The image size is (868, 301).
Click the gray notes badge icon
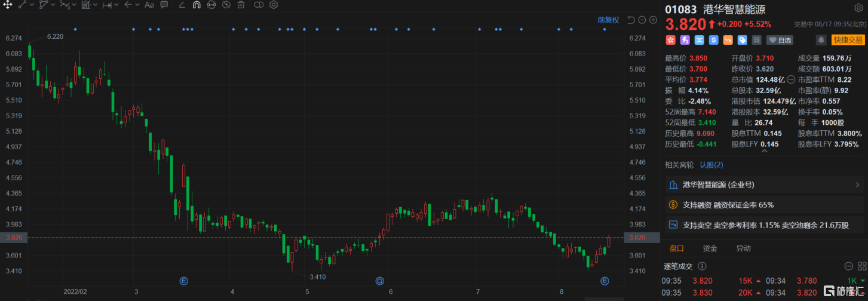(756, 40)
